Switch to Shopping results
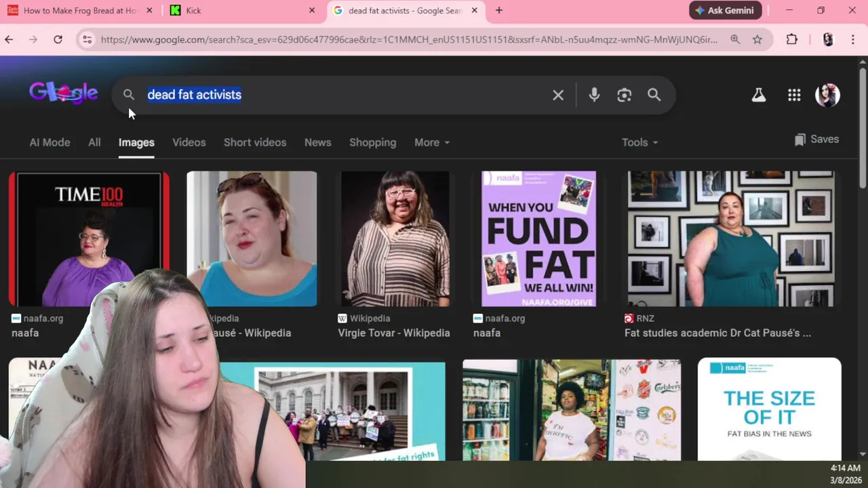This screenshot has height=488, width=868. (372, 142)
